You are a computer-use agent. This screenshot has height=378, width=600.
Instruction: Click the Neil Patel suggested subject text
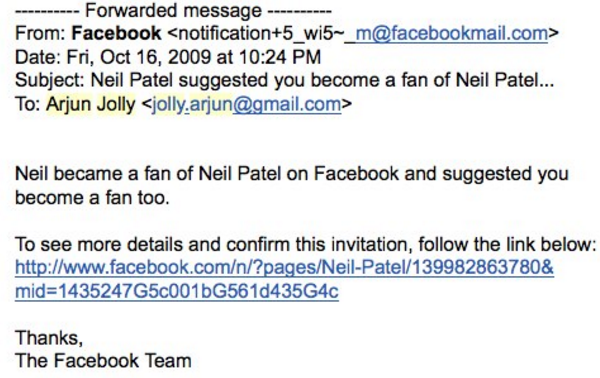click(x=323, y=81)
